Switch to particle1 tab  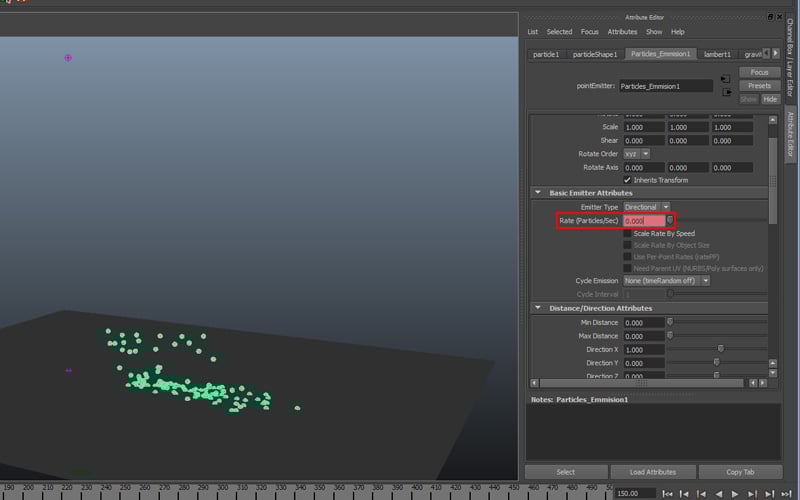point(545,54)
